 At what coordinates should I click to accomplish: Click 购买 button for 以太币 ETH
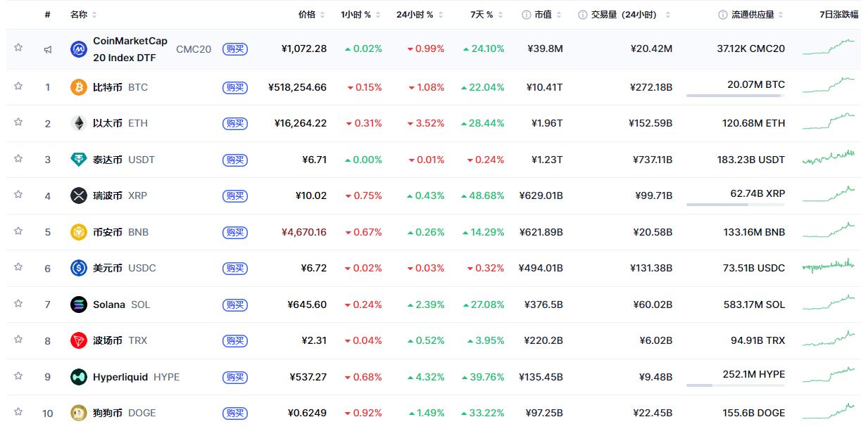point(235,123)
